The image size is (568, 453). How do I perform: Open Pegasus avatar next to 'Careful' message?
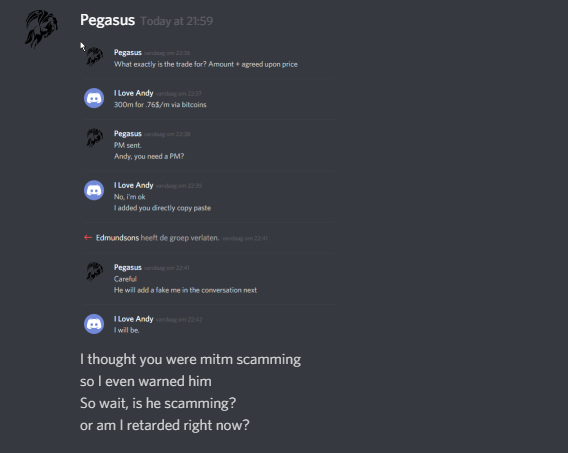94,272
